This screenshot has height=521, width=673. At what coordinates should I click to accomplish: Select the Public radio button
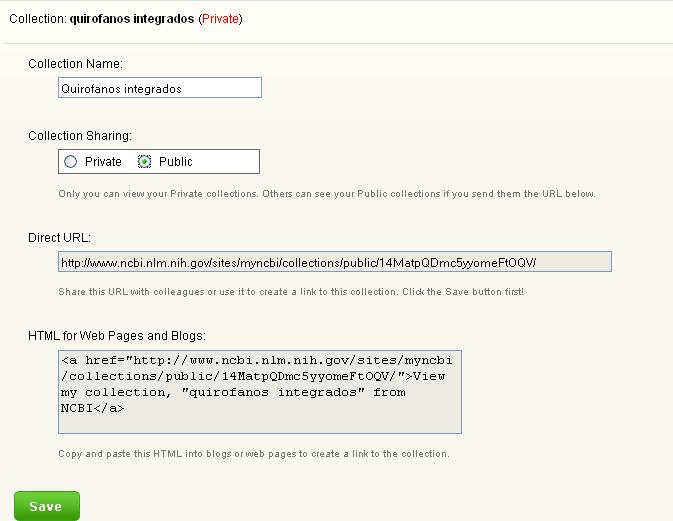(144, 162)
